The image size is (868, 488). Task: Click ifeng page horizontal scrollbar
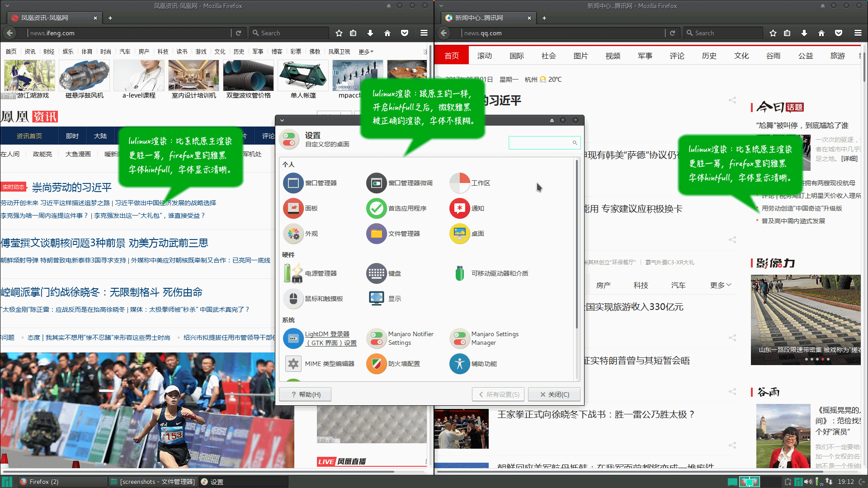[198, 472]
